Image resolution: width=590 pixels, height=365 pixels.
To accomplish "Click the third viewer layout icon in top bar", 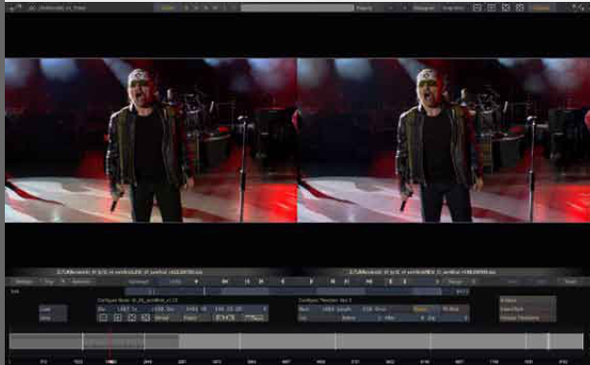I will (506, 8).
